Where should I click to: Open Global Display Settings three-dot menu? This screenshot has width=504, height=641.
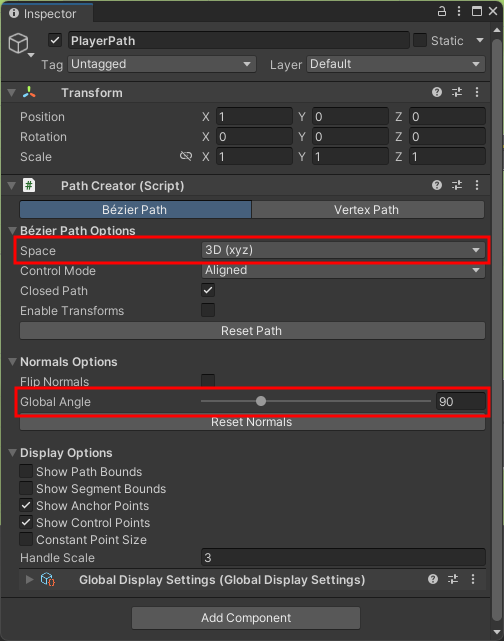[473, 579]
